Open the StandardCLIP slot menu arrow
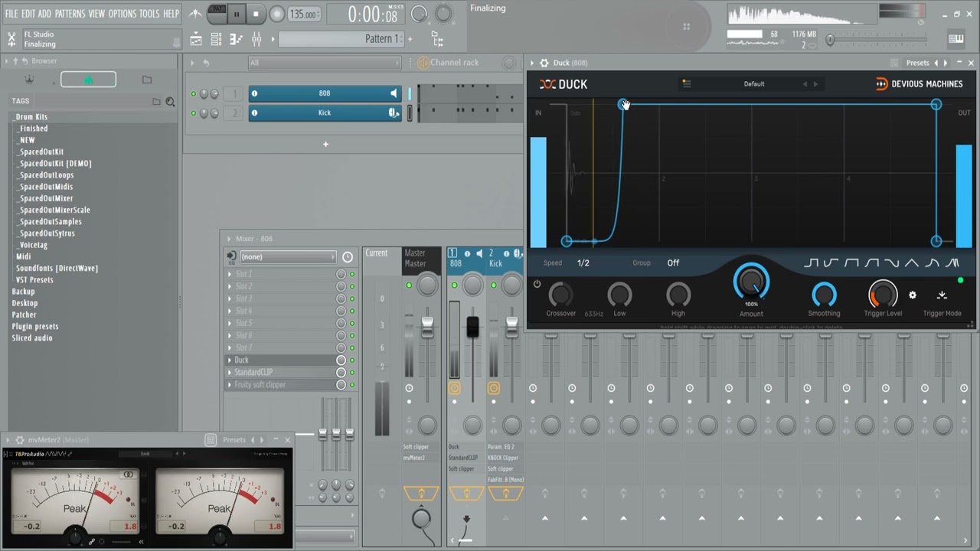Viewport: 980px width, 551px height. [230, 372]
